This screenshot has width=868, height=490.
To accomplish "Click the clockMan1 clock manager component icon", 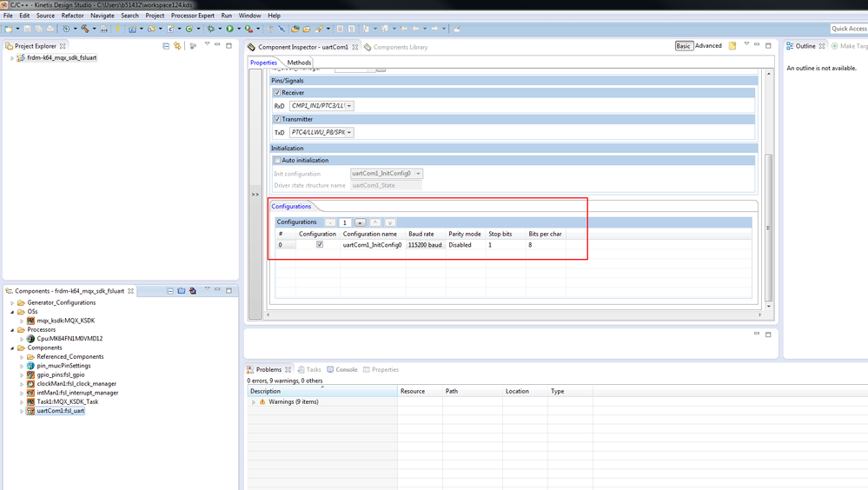I will pyautogui.click(x=31, y=384).
